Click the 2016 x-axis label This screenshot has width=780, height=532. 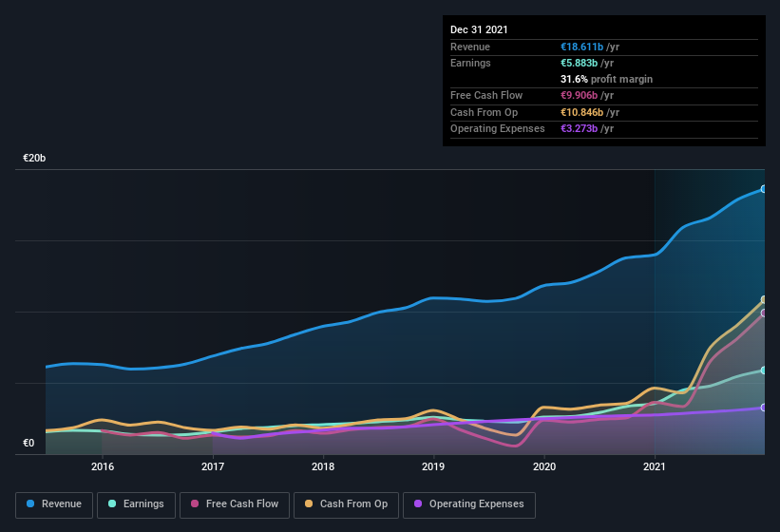[x=103, y=466]
